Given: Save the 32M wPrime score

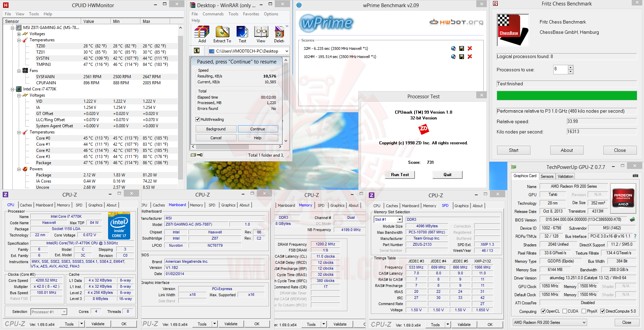Looking at the screenshot, I should [461, 48].
